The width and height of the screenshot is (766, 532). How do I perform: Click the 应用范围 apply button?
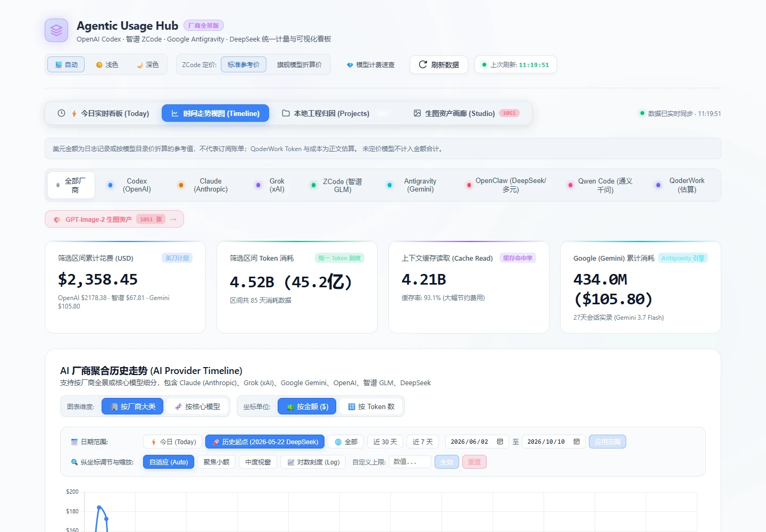click(x=607, y=442)
